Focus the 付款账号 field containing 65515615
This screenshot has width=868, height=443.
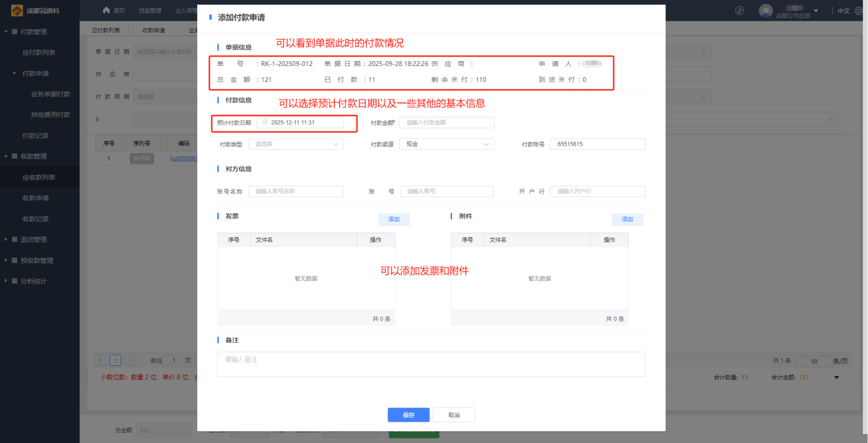point(598,144)
